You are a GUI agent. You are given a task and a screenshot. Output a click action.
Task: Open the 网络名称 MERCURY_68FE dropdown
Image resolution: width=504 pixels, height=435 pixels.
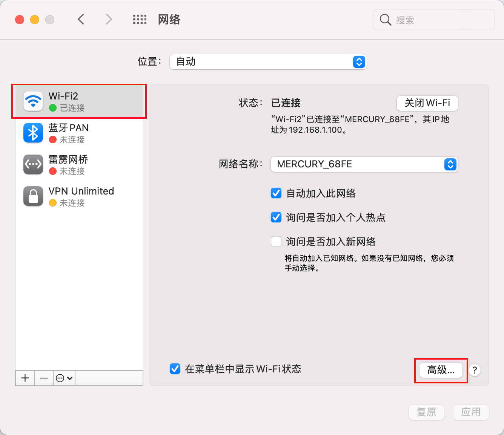(x=364, y=164)
